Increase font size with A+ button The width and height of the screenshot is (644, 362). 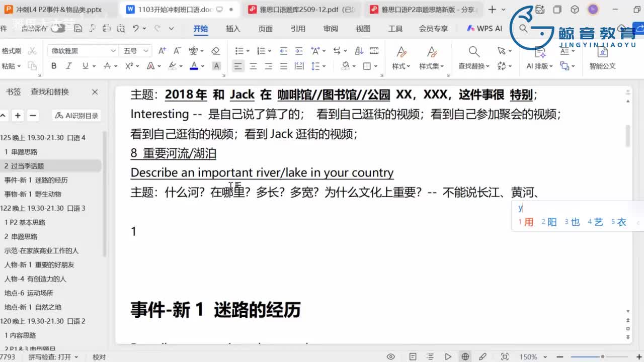pyautogui.click(x=162, y=51)
